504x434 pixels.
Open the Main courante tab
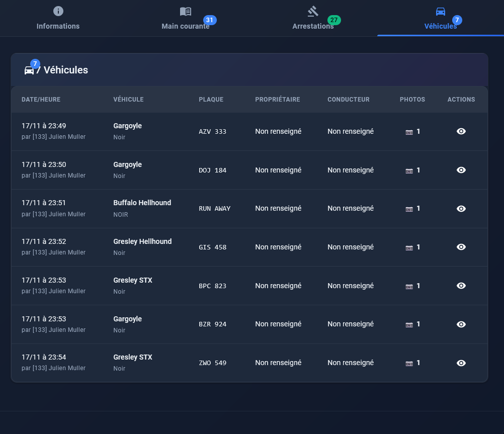pyautogui.click(x=186, y=19)
